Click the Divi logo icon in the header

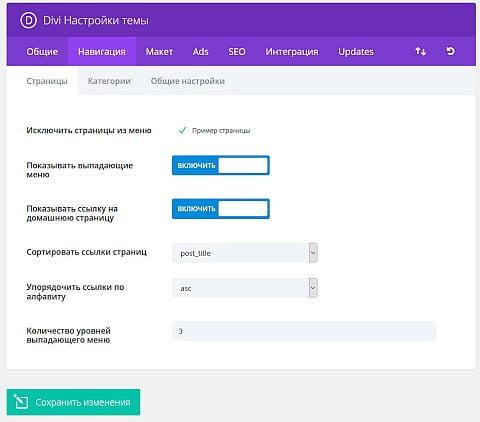[28, 20]
